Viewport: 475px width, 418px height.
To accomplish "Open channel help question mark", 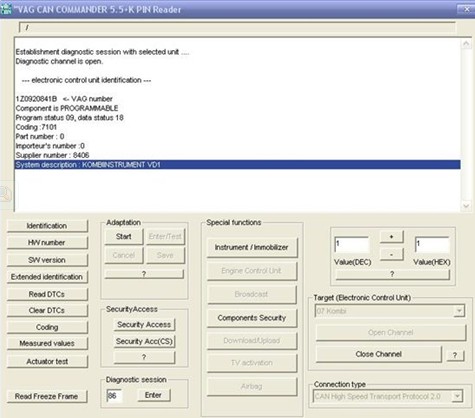I will click(455, 355).
